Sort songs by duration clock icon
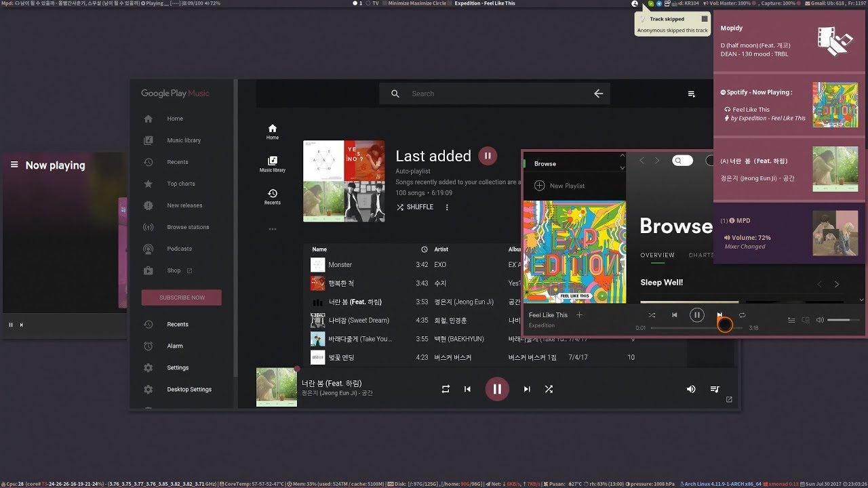The height and width of the screenshot is (488, 868). click(x=425, y=249)
